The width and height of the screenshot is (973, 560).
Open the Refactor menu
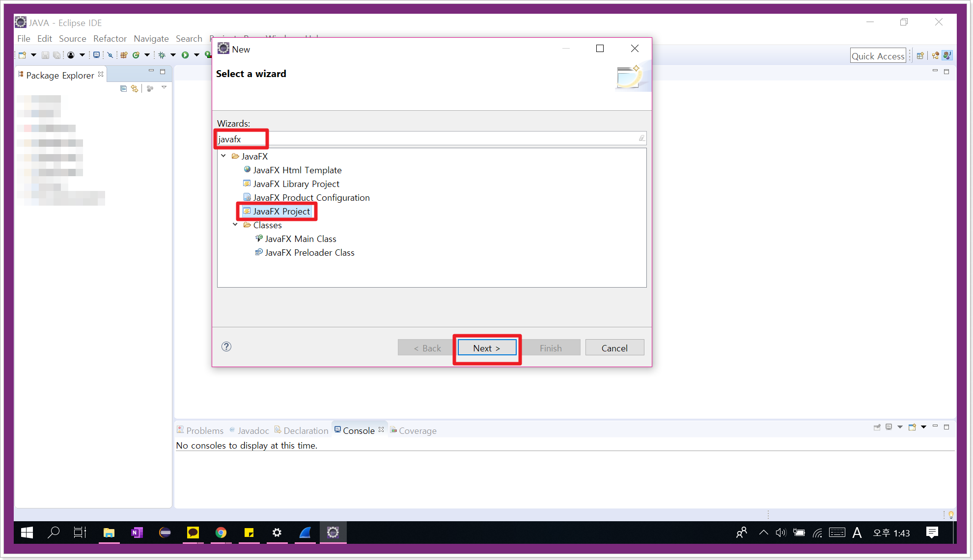pos(110,38)
